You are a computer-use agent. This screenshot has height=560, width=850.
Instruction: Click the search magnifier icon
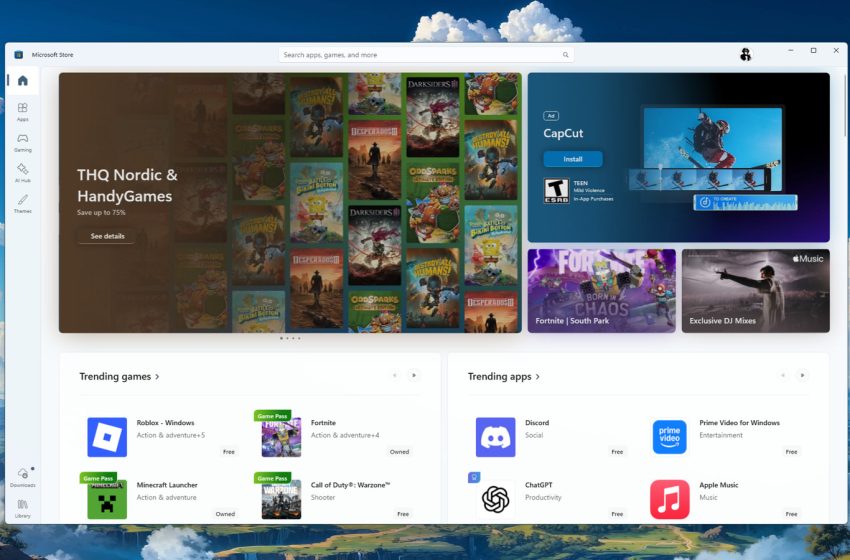click(565, 55)
